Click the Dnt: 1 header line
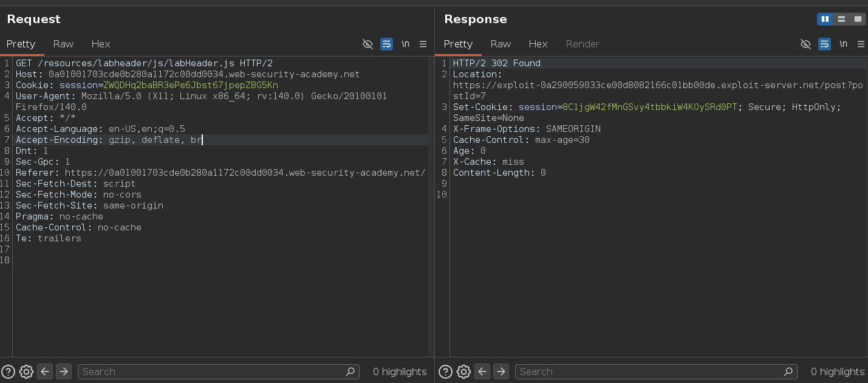The image size is (868, 383). coord(32,151)
